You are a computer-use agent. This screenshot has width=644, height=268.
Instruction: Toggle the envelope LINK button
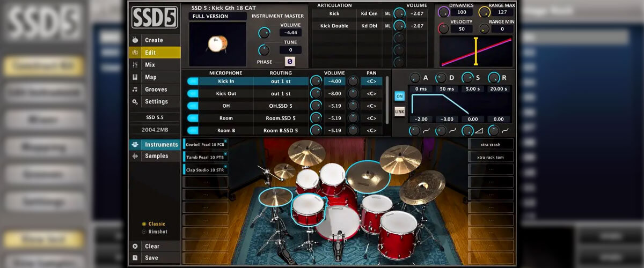pos(399,111)
